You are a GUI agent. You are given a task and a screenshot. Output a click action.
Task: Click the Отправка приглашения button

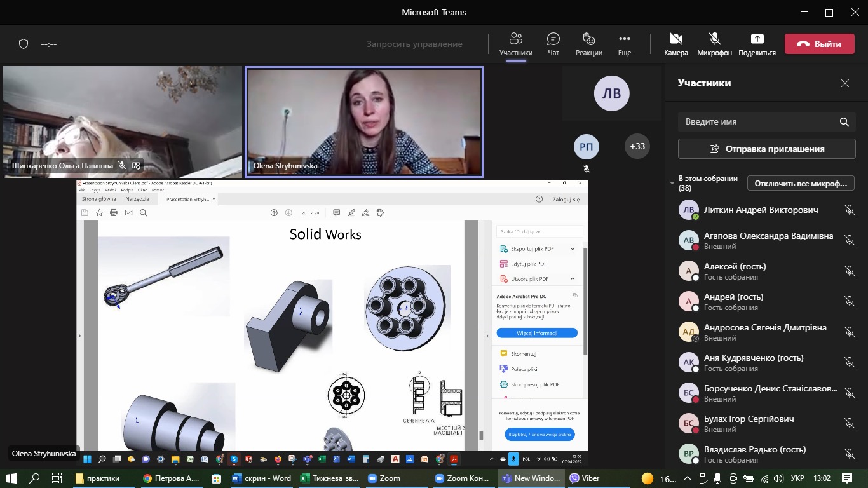coord(766,149)
